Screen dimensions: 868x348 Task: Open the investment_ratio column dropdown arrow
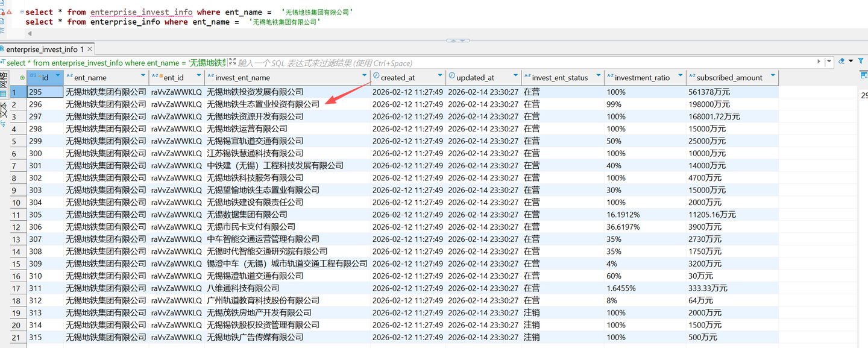click(681, 77)
